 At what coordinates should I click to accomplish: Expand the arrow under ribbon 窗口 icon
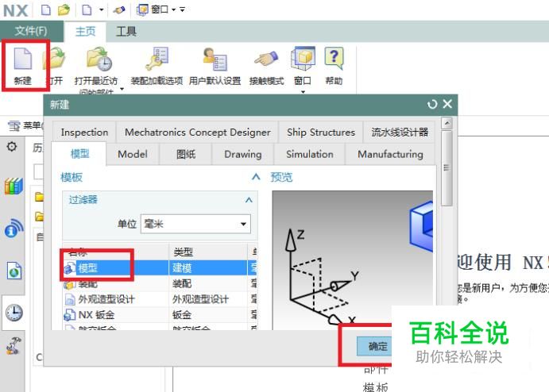[x=303, y=91]
